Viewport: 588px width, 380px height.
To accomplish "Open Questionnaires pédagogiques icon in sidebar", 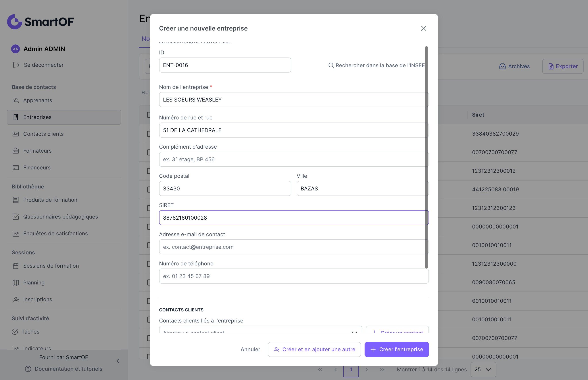I will pyautogui.click(x=16, y=217).
